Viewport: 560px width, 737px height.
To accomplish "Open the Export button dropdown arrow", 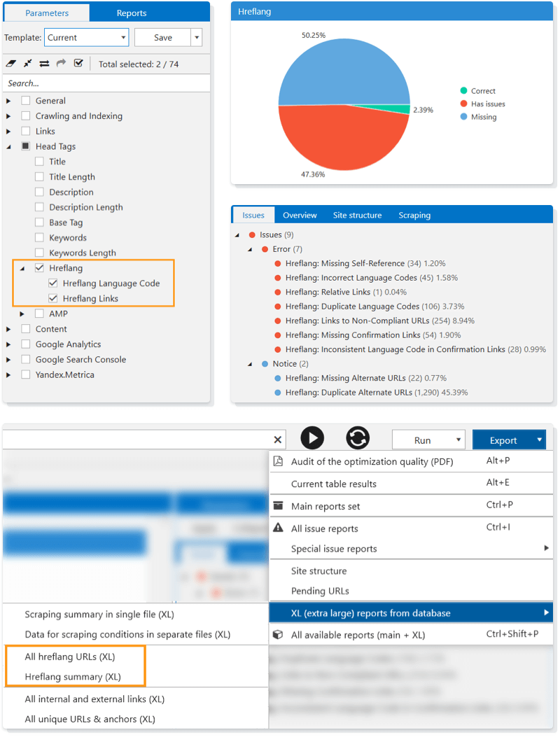I will tap(539, 440).
